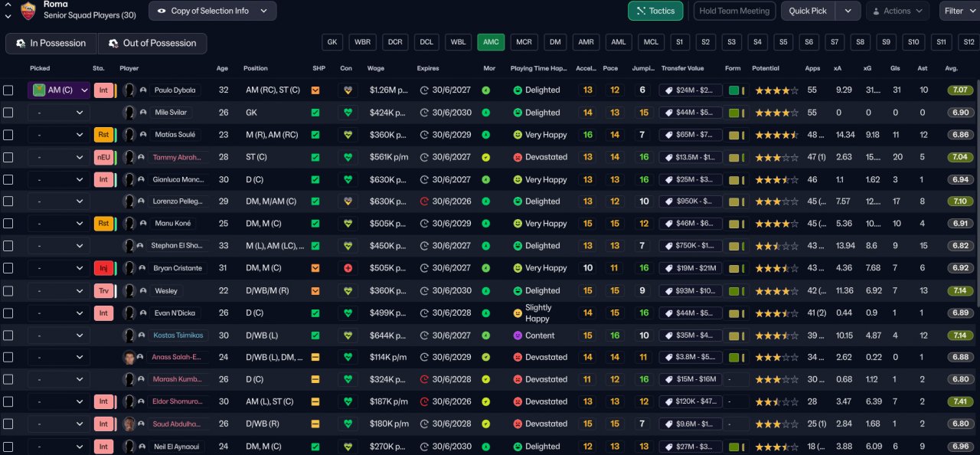Screen dimensions: 980x455
Task: Open the Picked dropdown on Manu Koné's row
Action: [x=59, y=224]
